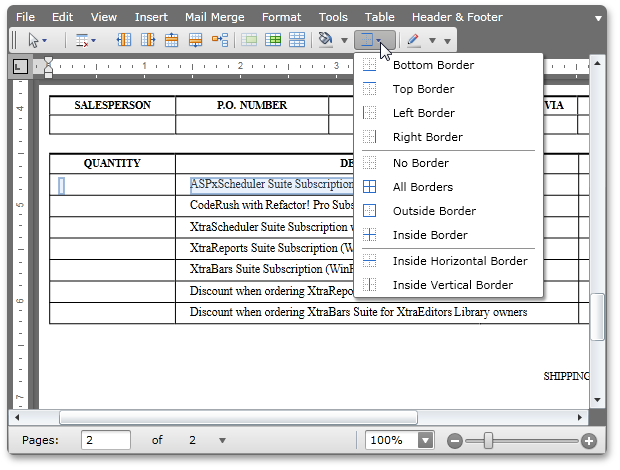Screen dimensions: 620x470
Task: Open the Mail Merge menu
Action: coord(215,17)
